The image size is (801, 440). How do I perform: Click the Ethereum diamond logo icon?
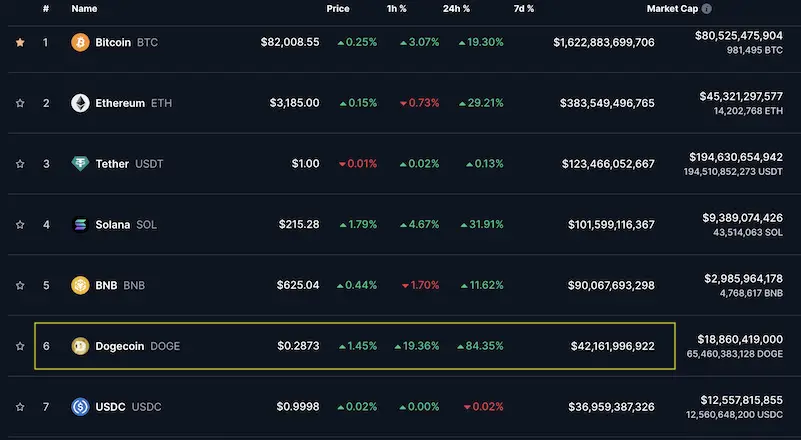(80, 103)
